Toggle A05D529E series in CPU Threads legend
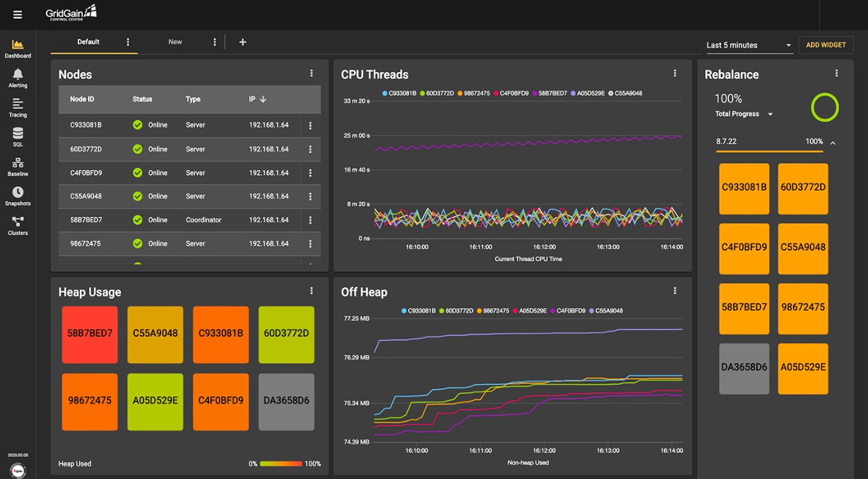 pyautogui.click(x=587, y=93)
